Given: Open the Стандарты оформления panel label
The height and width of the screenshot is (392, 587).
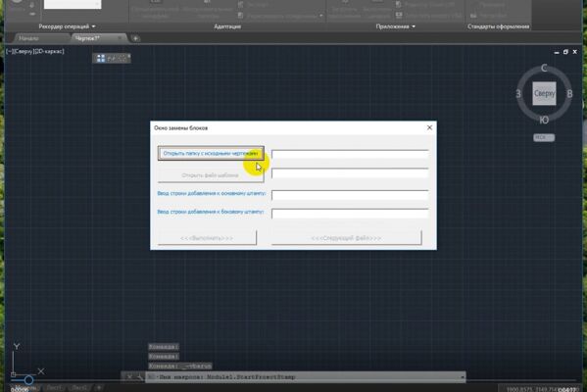Looking at the screenshot, I should [x=498, y=26].
